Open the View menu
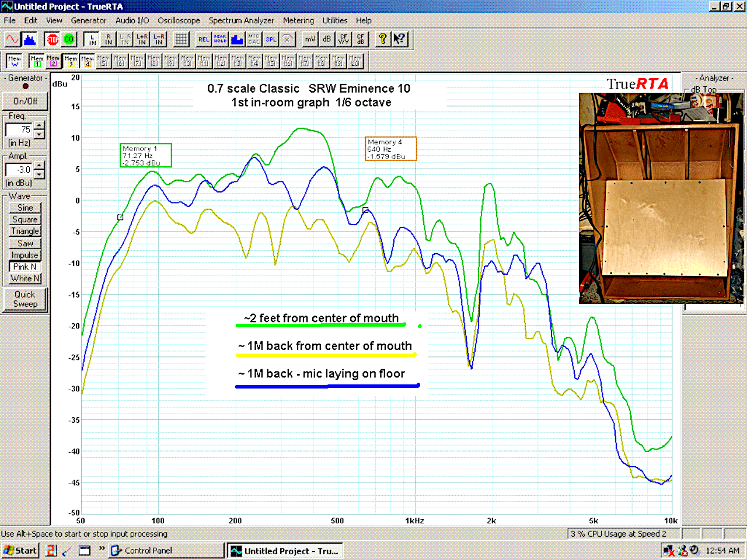The width and height of the screenshot is (747, 560). pyautogui.click(x=54, y=20)
